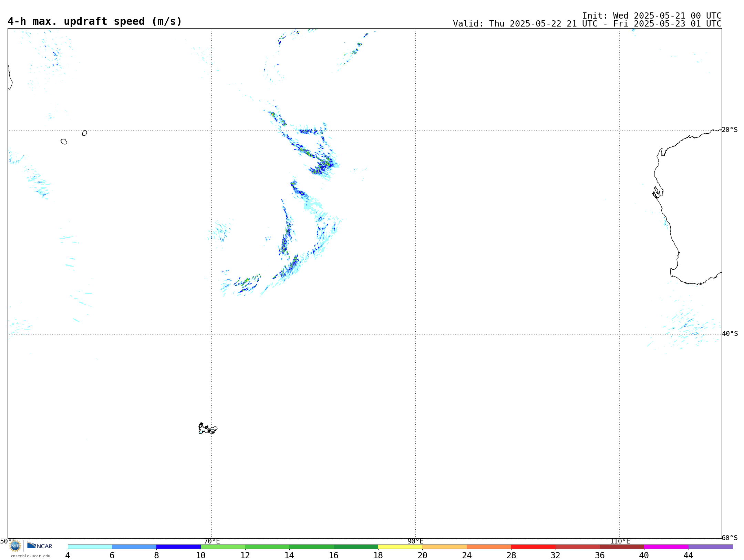Click the light blue 6-8 color swatch
The width and height of the screenshot is (744, 560).
tap(134, 547)
